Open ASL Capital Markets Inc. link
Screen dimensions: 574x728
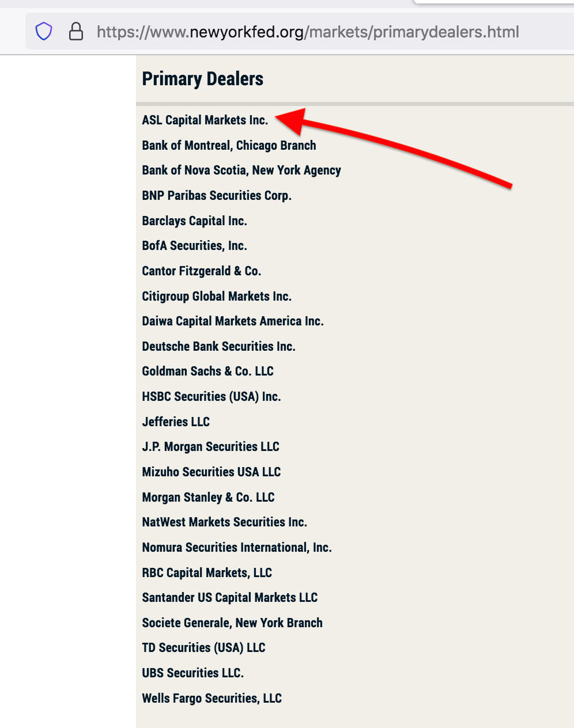pos(205,120)
